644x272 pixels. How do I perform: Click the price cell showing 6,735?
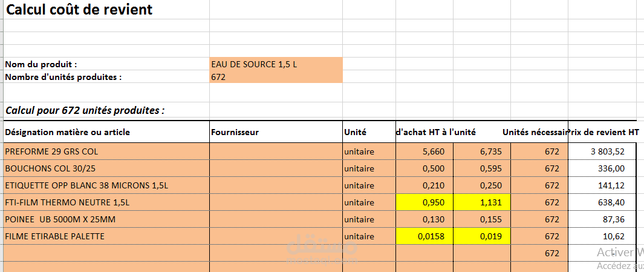point(482,151)
